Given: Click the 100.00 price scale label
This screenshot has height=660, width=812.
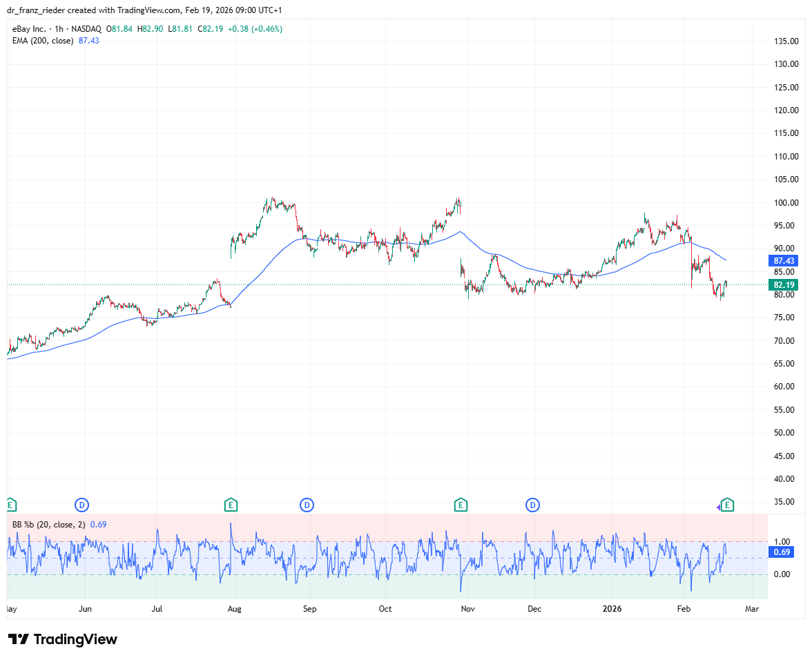Looking at the screenshot, I should pos(786,203).
